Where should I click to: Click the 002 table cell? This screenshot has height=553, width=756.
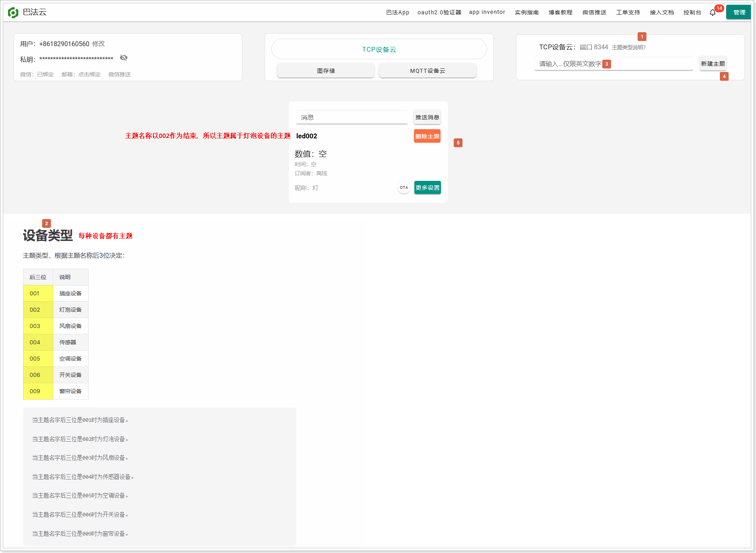38,310
